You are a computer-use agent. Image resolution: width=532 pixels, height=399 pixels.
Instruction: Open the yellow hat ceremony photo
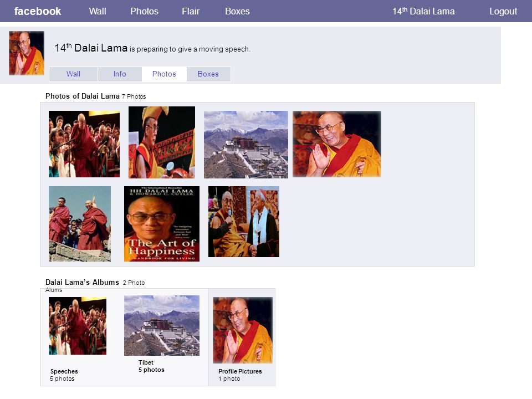162,142
